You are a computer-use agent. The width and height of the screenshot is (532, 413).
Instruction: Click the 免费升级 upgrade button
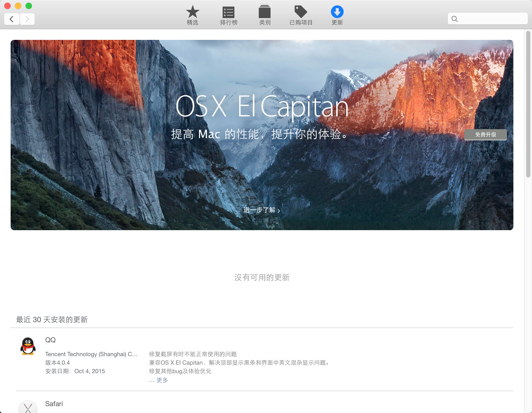coord(485,134)
